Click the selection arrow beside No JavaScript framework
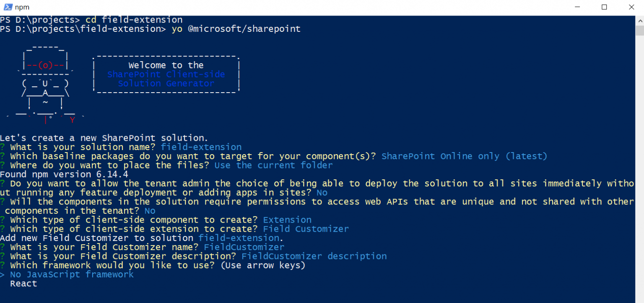The width and height of the screenshot is (644, 303). (x=3, y=274)
